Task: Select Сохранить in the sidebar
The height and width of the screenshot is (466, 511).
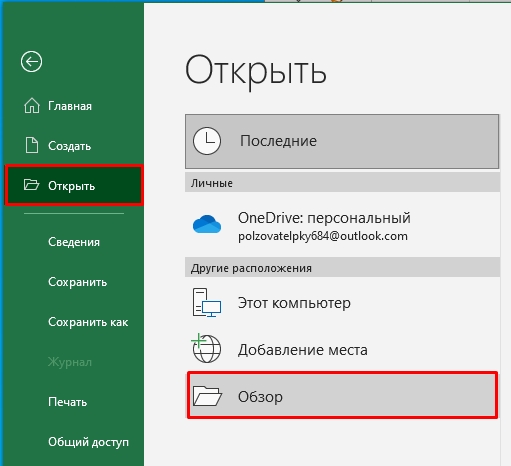Action: [77, 282]
